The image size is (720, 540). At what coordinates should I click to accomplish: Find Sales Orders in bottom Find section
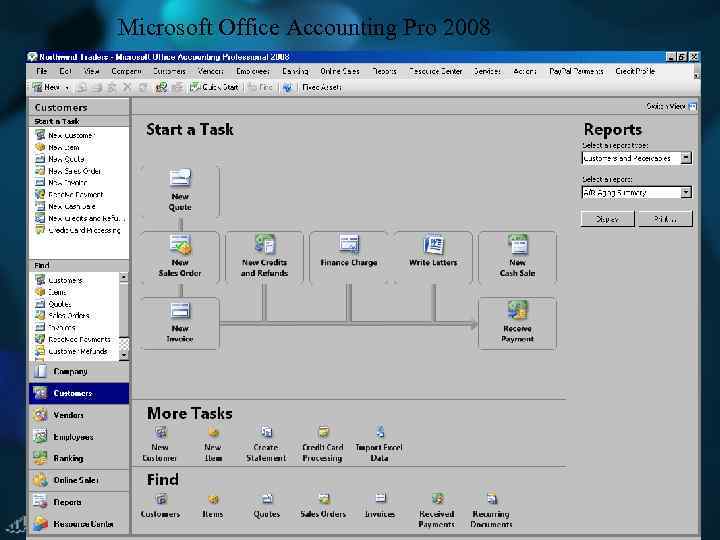click(x=323, y=505)
